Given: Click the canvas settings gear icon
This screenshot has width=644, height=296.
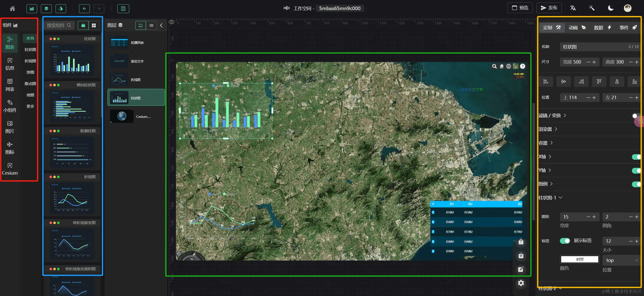Looking at the screenshot, I should point(521,283).
